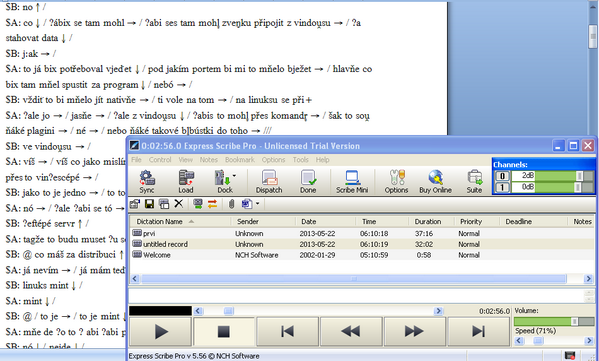This screenshot has height=361, width=599.
Task: Click the Buy Online icon
Action: pyautogui.click(x=435, y=181)
